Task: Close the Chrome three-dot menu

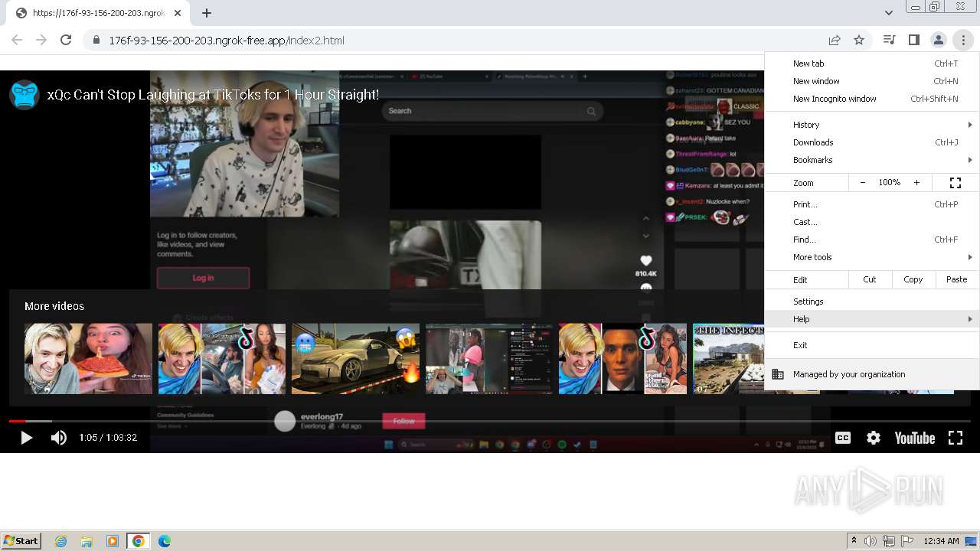Action: click(963, 40)
